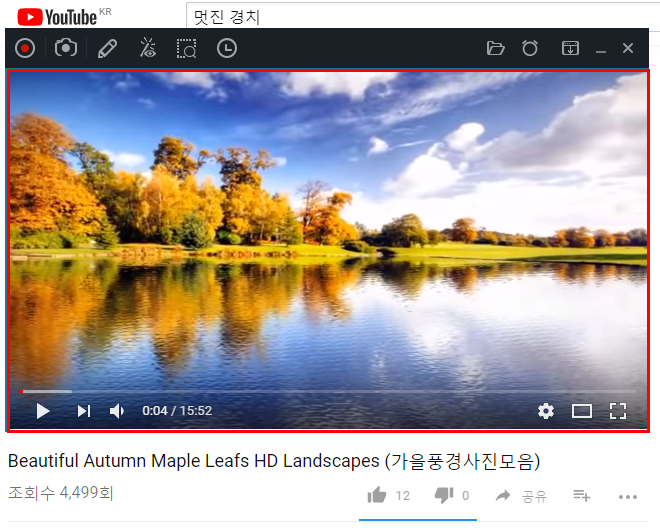Choose the region selection search icon
Viewport: 660px width, 528px height.
[186, 48]
